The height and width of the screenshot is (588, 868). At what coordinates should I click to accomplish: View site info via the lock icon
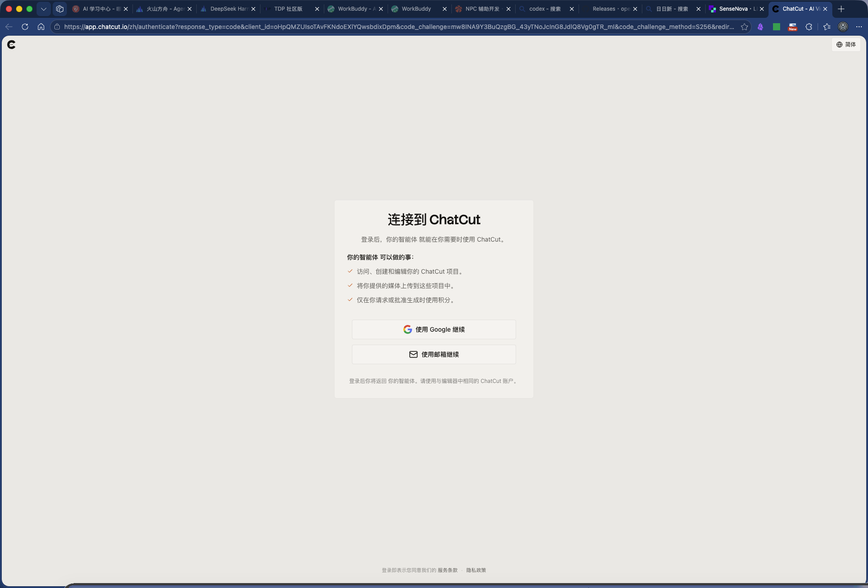tap(57, 27)
